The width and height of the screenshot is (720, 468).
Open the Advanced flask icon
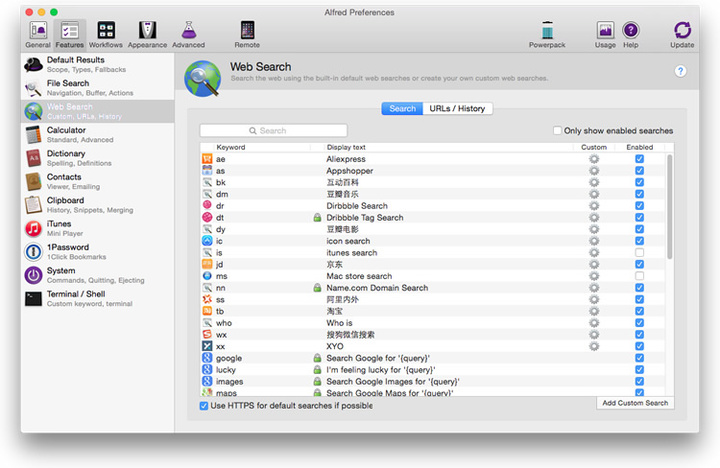point(188,32)
